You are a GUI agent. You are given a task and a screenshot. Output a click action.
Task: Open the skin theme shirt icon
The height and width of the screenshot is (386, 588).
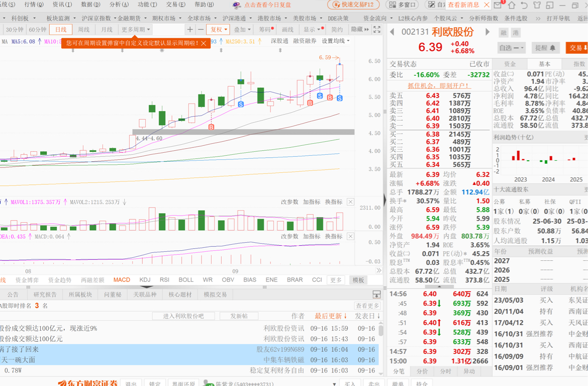click(537, 5)
